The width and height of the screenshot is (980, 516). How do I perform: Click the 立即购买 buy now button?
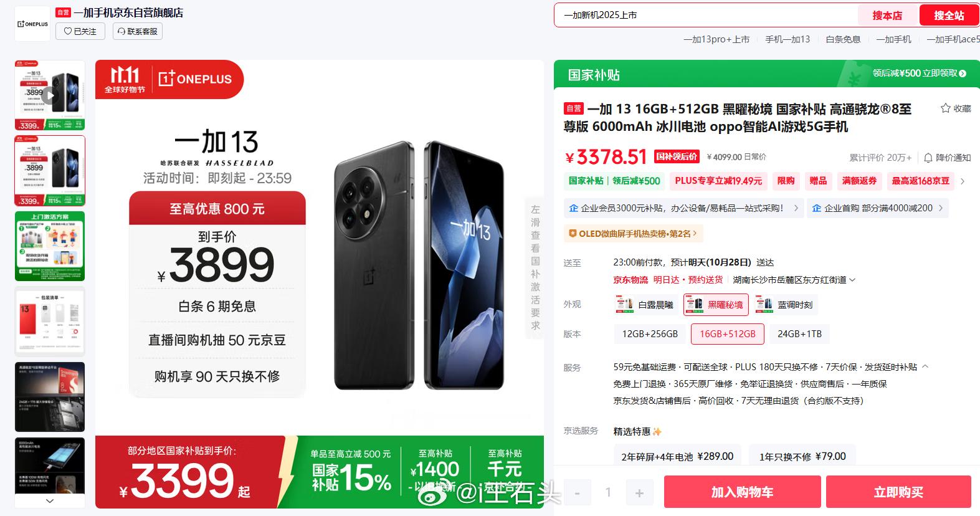(898, 492)
